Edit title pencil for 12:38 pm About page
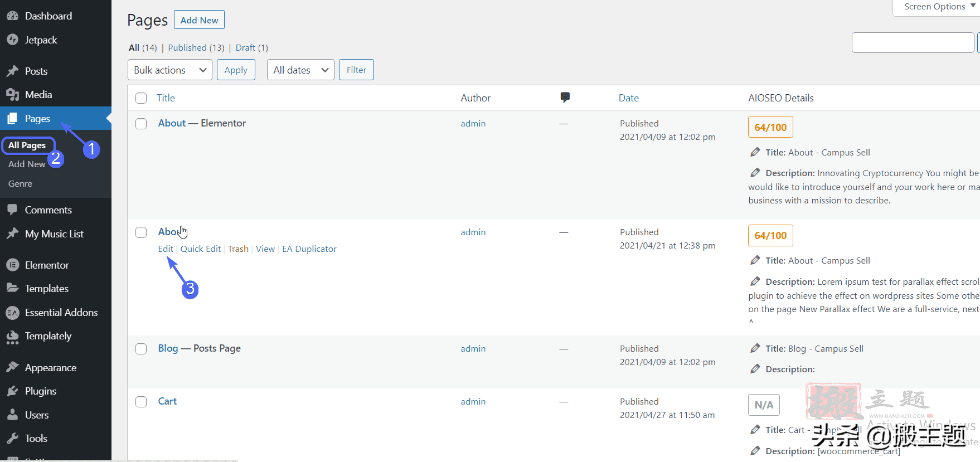The height and width of the screenshot is (462, 980). pos(755,260)
